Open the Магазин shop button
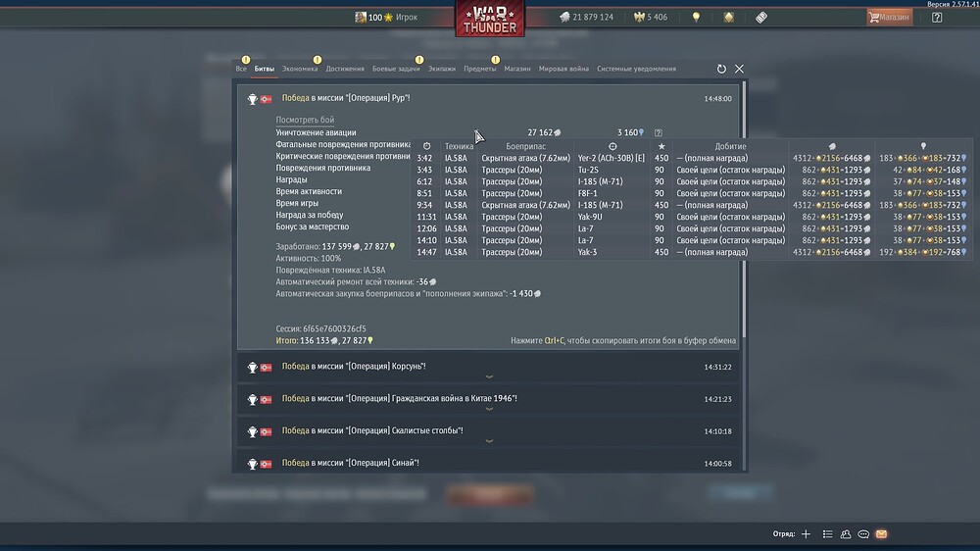 pyautogui.click(x=889, y=18)
